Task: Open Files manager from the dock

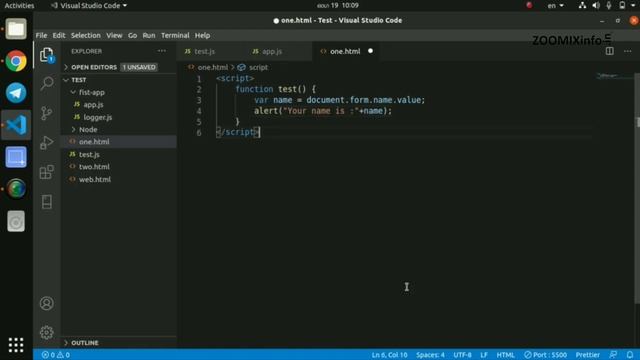Action: (x=16, y=29)
